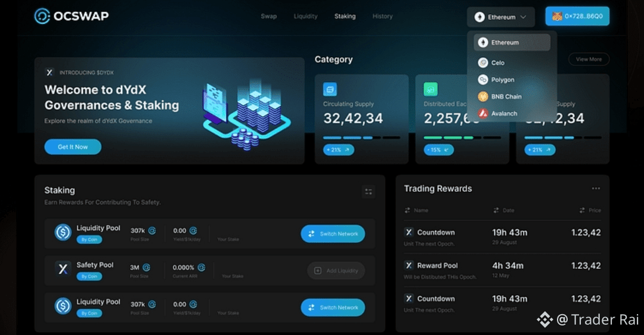Click the Safety Pool X token icon
This screenshot has height=335, width=644.
coord(63,269)
